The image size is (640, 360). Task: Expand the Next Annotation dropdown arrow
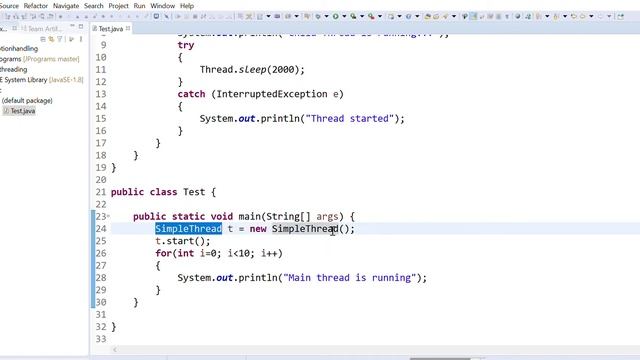pos(547,16)
